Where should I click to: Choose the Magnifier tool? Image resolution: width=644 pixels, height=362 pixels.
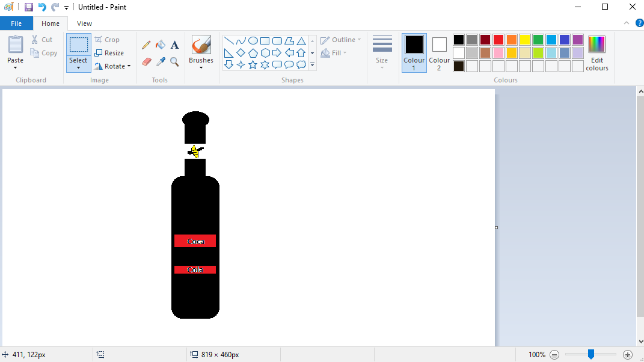pyautogui.click(x=174, y=61)
